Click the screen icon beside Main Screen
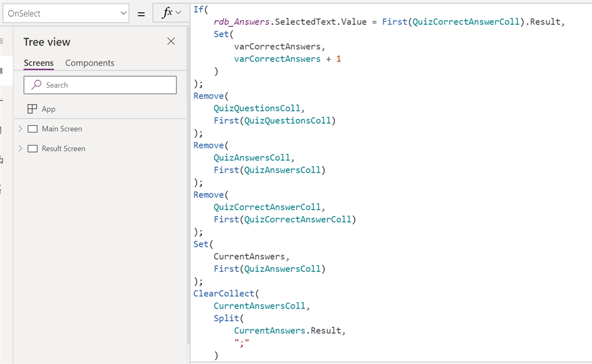 [x=32, y=129]
